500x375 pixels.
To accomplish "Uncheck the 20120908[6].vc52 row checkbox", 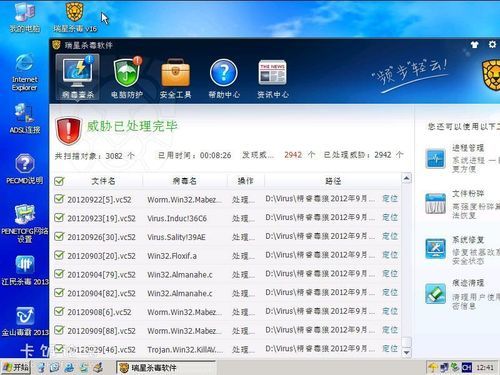I will (59, 311).
